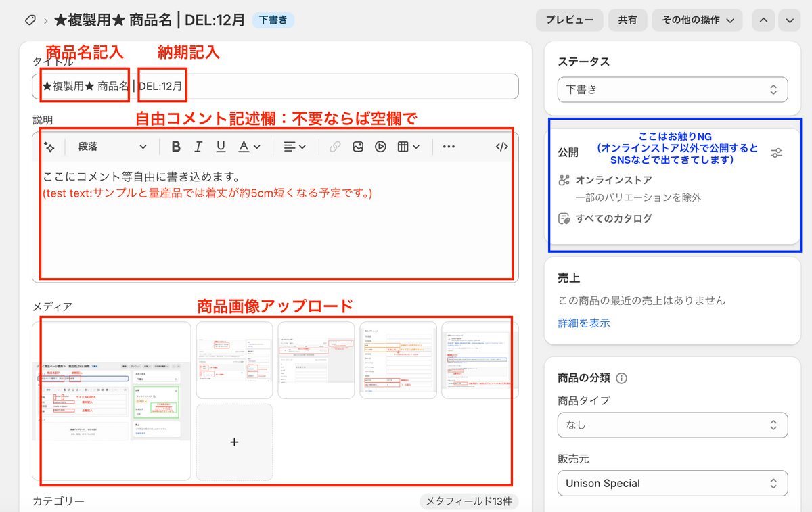Click the manage publishing settings icon

click(777, 153)
